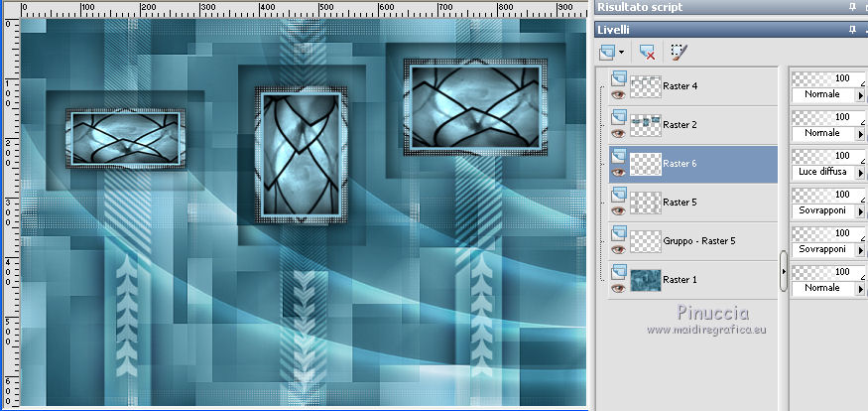Select the Raster 4 layer thumbnail

(x=646, y=87)
